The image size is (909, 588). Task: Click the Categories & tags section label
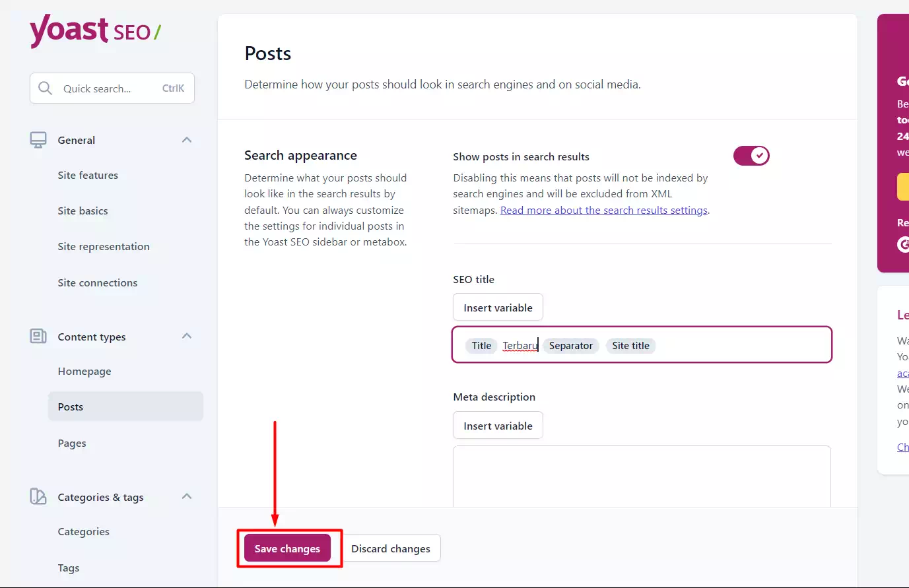point(100,497)
